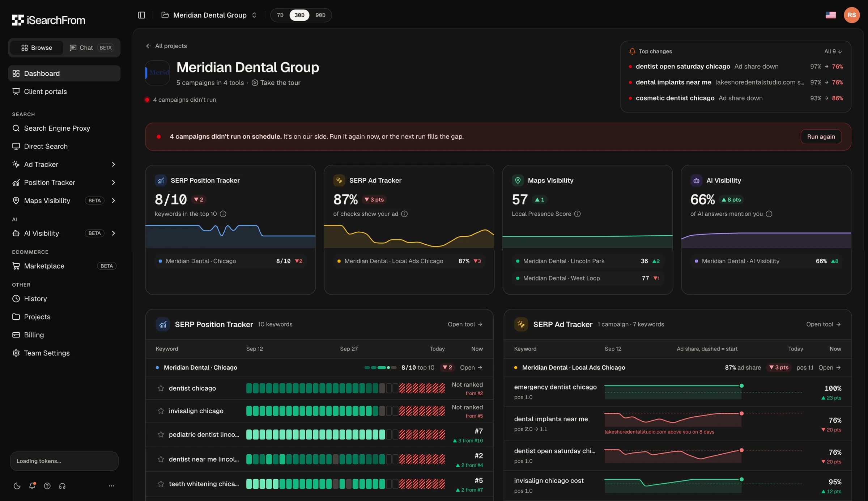868x501 pixels.
Task: Click the iSearchFrom logo
Action: (48, 20)
